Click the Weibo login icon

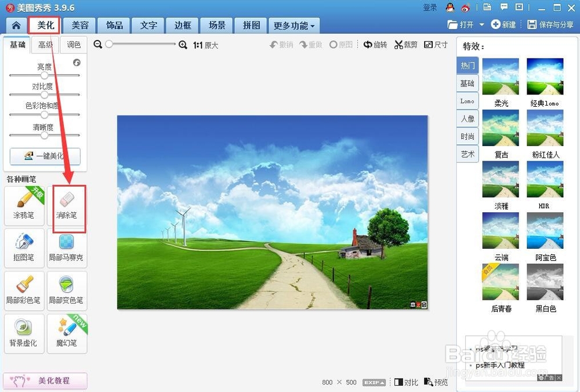point(465,7)
